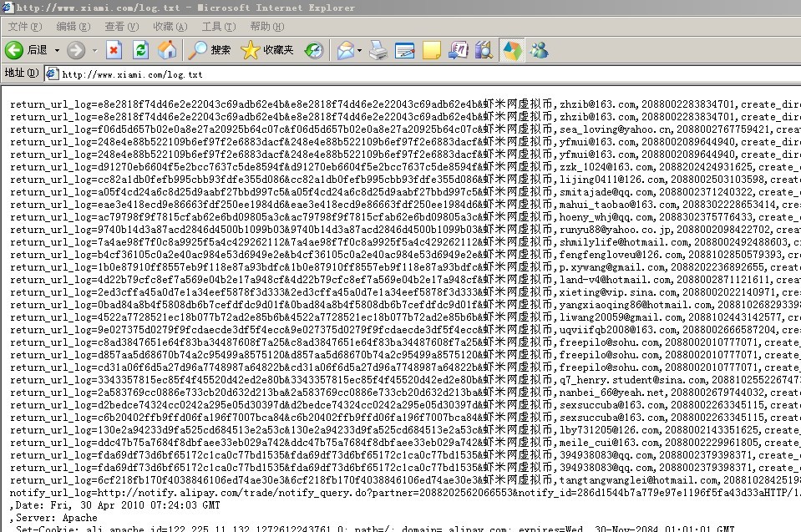Click email hoeny_whj@qq.com

click(x=606, y=217)
